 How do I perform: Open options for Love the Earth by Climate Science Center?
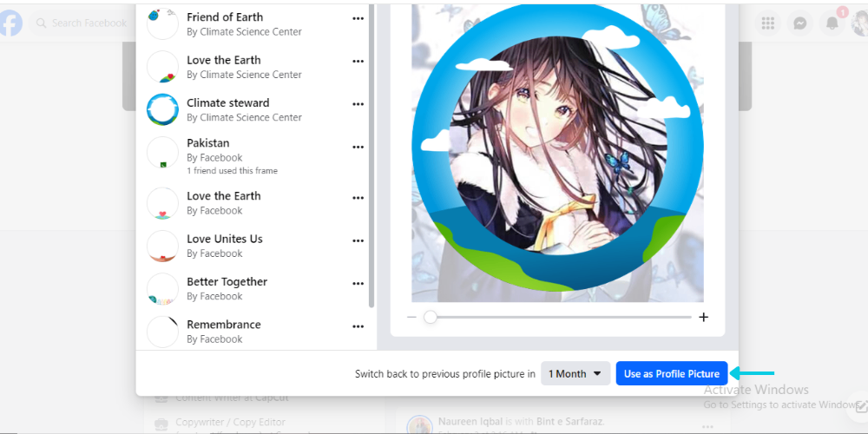(358, 62)
